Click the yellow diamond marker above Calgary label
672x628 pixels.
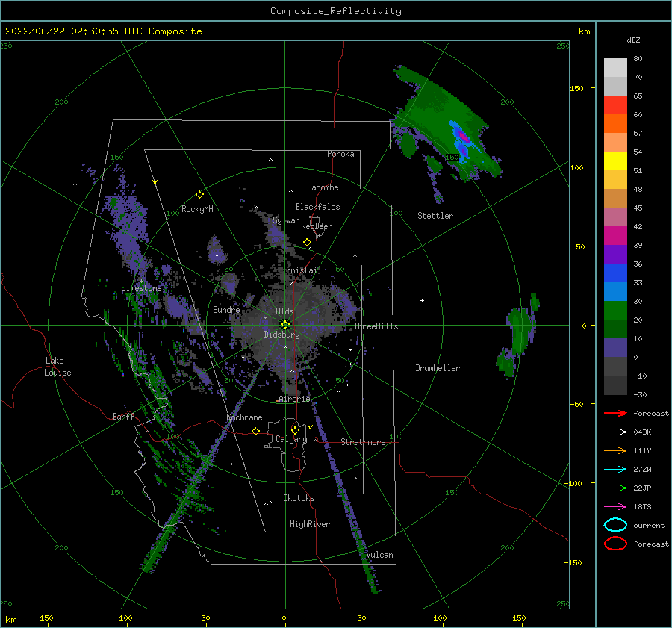(x=295, y=430)
